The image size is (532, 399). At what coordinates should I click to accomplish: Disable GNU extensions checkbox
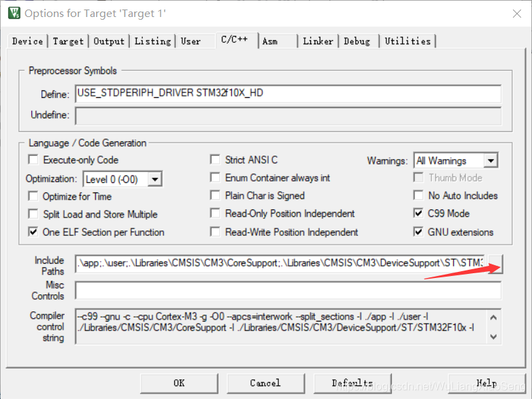[x=418, y=232]
